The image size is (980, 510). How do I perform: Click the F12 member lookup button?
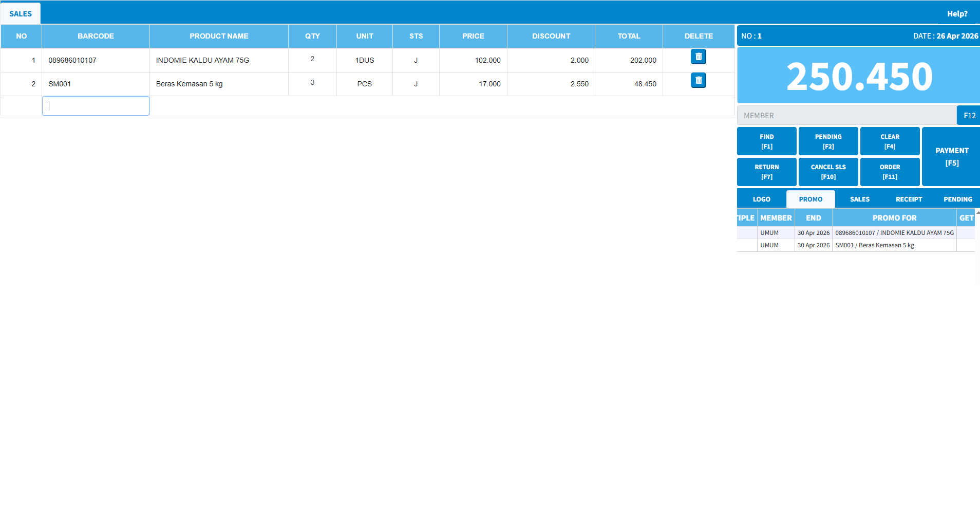pyautogui.click(x=969, y=116)
